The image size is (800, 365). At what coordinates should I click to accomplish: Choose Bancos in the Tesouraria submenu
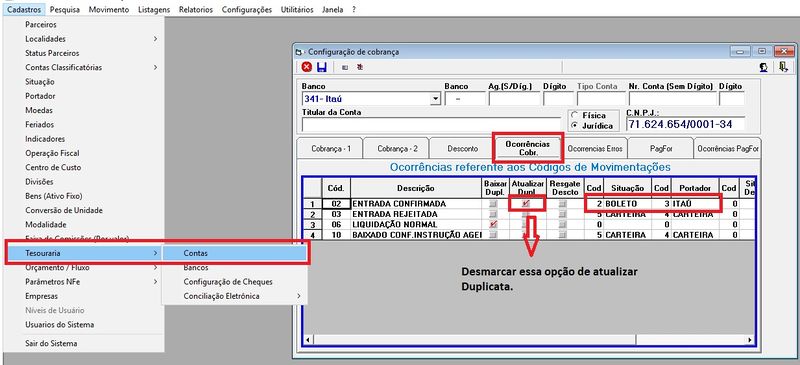point(235,267)
